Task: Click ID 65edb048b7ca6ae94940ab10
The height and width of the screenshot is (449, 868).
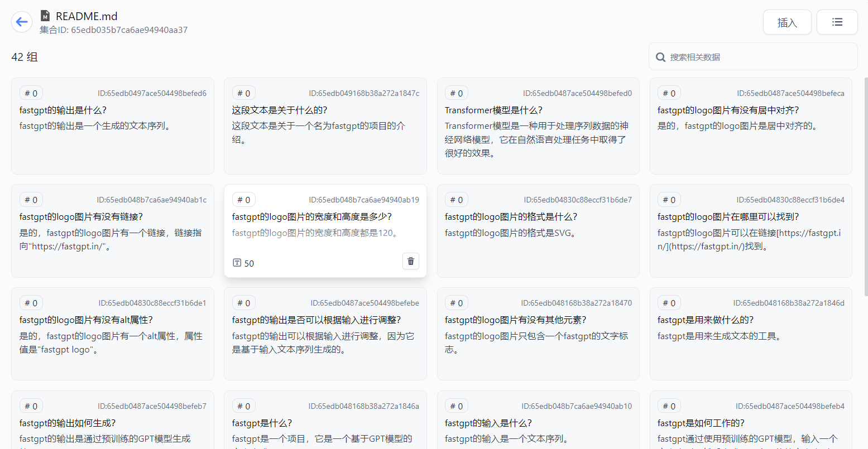Action: tap(577, 406)
